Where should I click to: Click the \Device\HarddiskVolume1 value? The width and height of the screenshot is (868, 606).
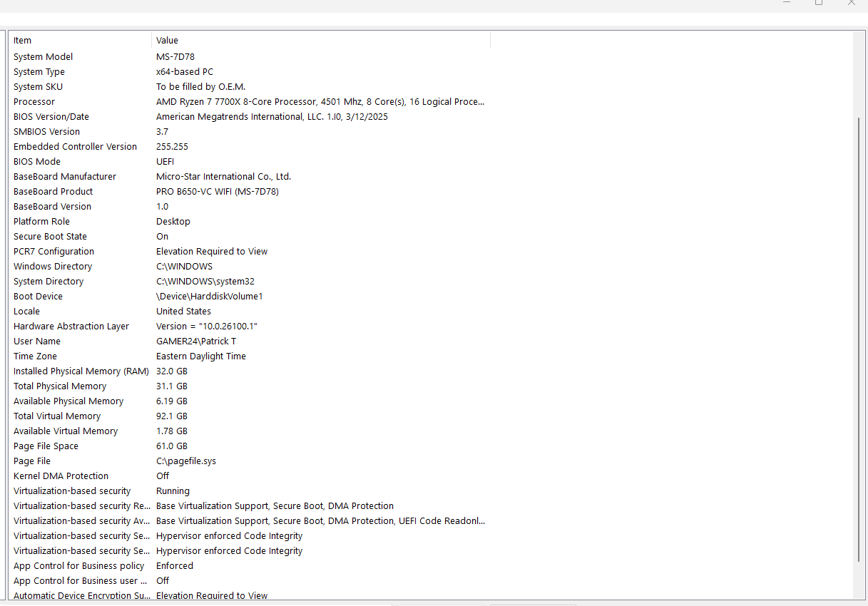coord(210,297)
